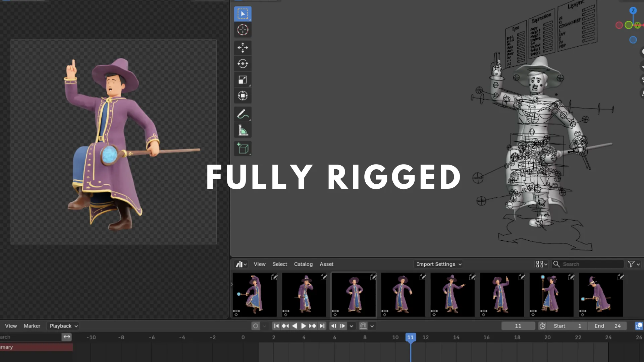
Task: Open the Asset menu
Action: click(326, 264)
